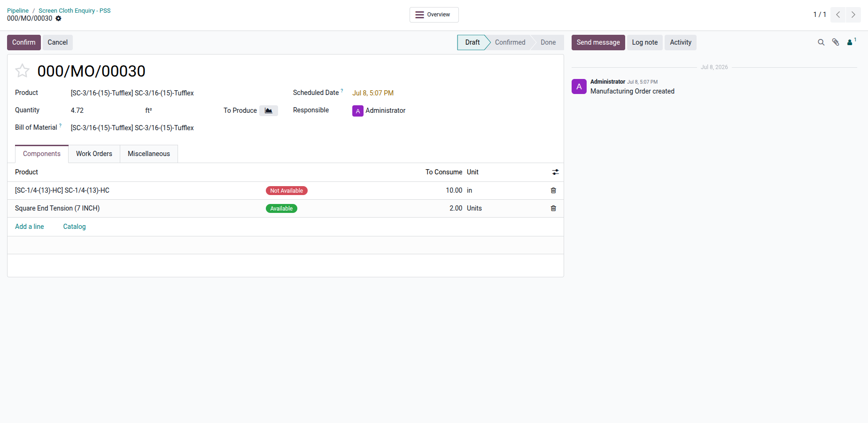The width and height of the screenshot is (868, 423).
Task: Cancel the manufacturing order
Action: click(58, 42)
